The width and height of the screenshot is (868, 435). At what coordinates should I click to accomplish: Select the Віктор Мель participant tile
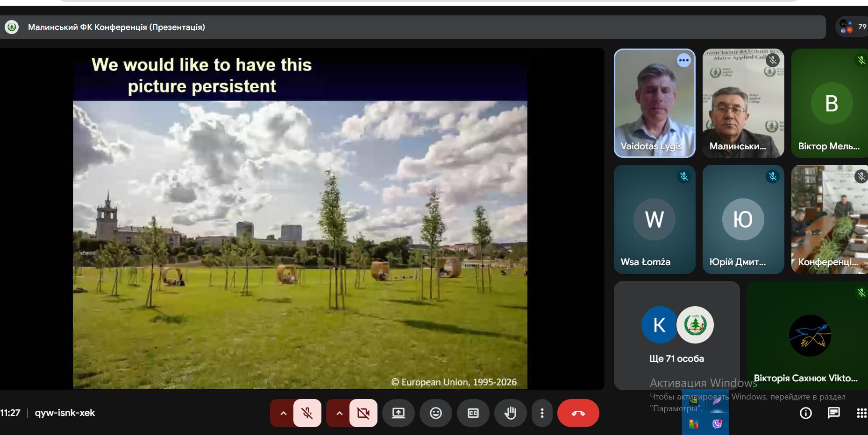[x=830, y=103]
